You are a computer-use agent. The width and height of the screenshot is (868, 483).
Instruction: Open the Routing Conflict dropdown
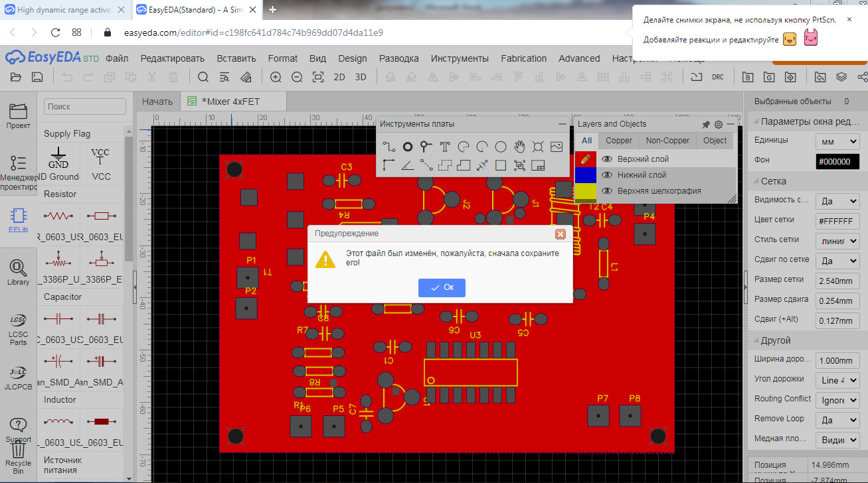pyautogui.click(x=837, y=400)
